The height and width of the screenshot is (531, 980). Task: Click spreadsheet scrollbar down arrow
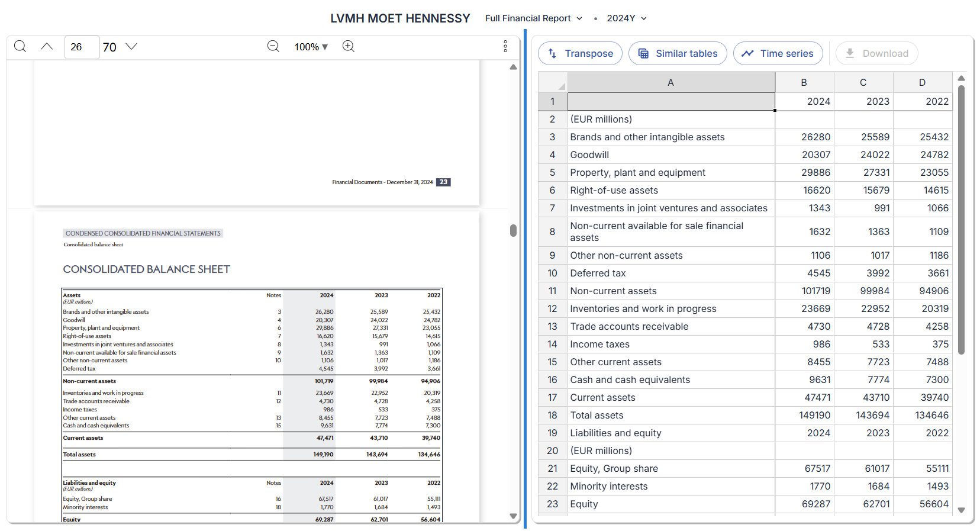click(961, 510)
